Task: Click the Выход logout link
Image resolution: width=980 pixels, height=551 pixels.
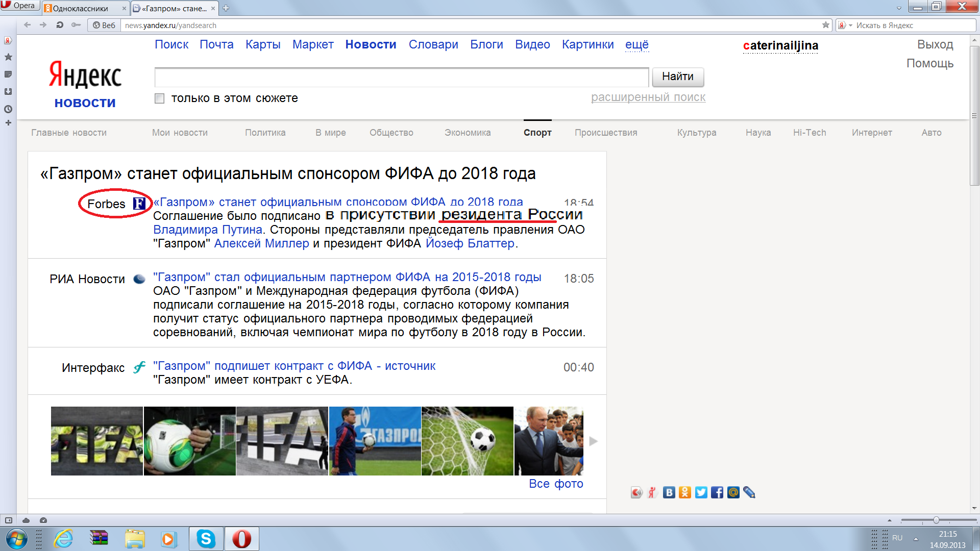Action: point(935,45)
